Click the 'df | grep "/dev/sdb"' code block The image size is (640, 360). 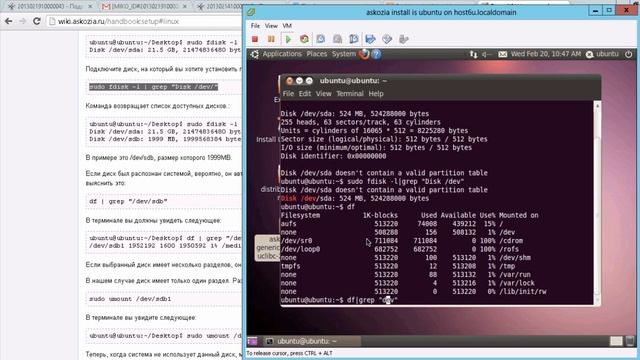(165, 201)
